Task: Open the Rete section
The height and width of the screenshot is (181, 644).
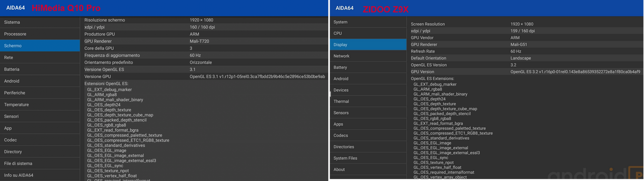Action: tap(40, 57)
